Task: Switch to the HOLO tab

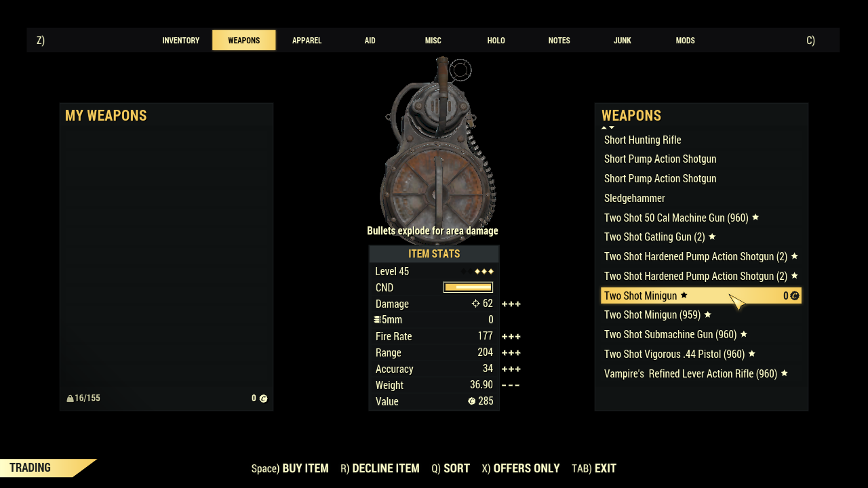Action: [496, 41]
